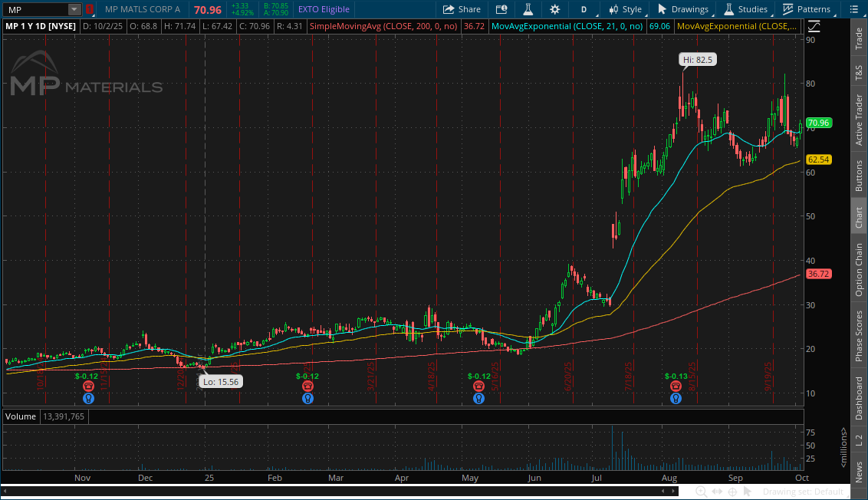The image size is (868, 500).
Task: Open the T&S side tab
Action: [859, 73]
